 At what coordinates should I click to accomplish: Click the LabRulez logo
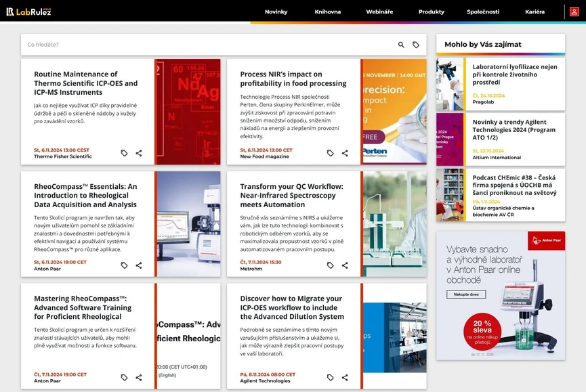28,12
